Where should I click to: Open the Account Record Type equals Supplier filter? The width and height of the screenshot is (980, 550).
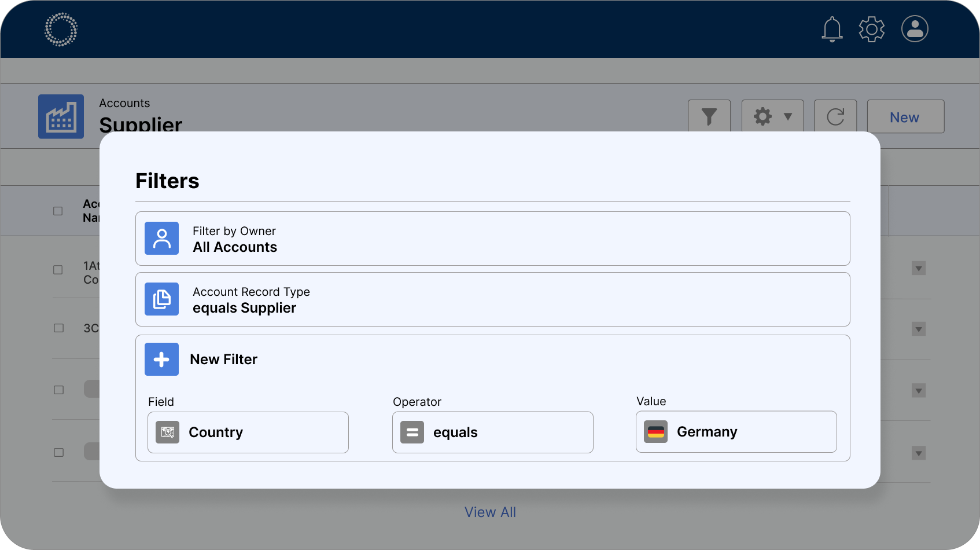(492, 299)
